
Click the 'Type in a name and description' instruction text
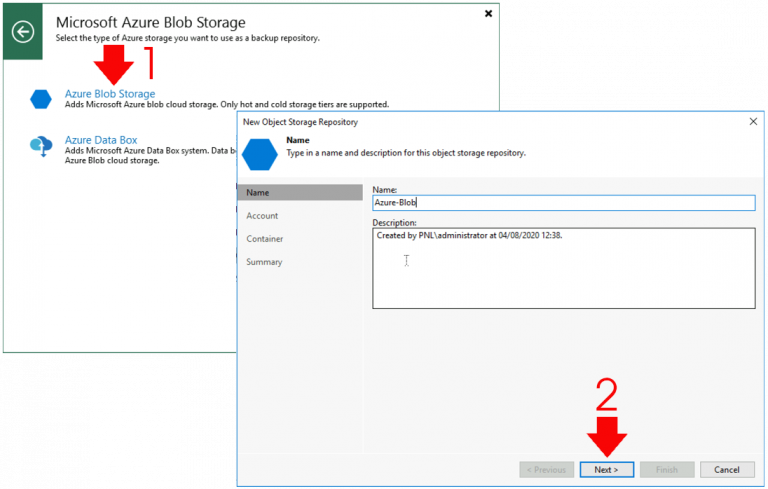pyautogui.click(x=406, y=153)
